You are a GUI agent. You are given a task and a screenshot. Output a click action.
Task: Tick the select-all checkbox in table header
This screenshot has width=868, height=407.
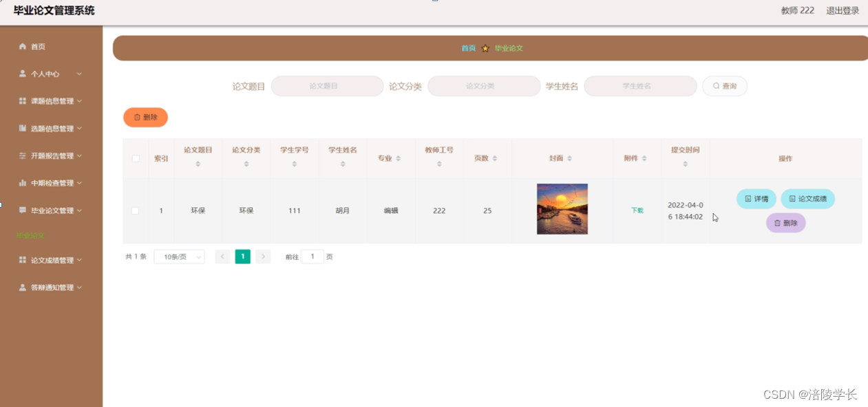[136, 159]
